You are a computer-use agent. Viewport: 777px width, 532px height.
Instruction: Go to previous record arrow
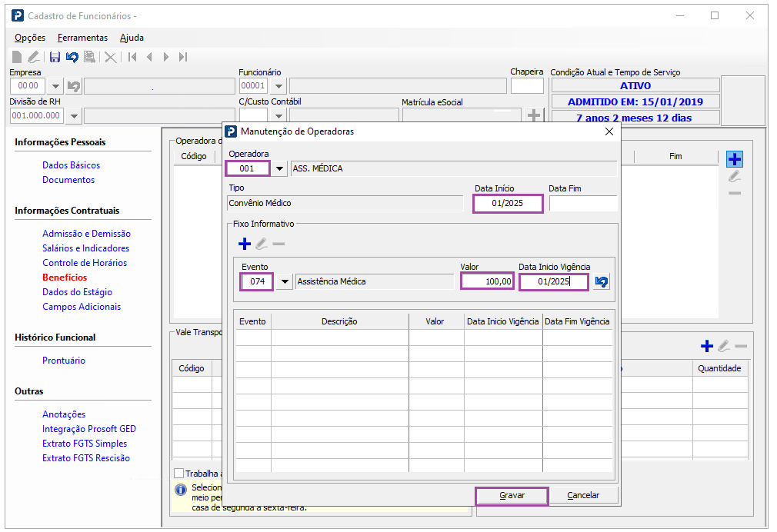[x=149, y=57]
